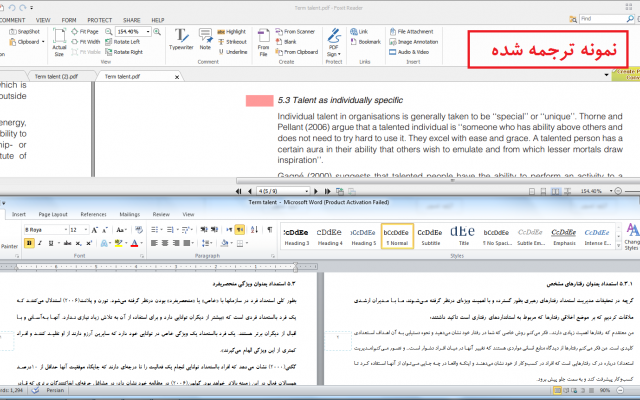
Task: Jump to last page in Foxit
Action: 327,191
